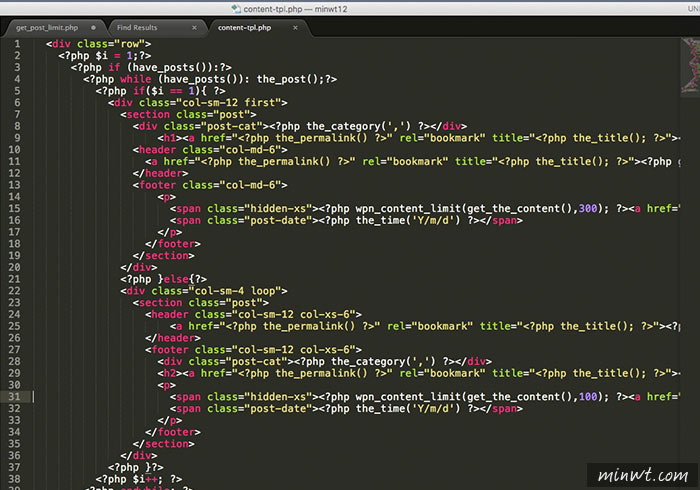Click line number 1 in gutter

17,44
